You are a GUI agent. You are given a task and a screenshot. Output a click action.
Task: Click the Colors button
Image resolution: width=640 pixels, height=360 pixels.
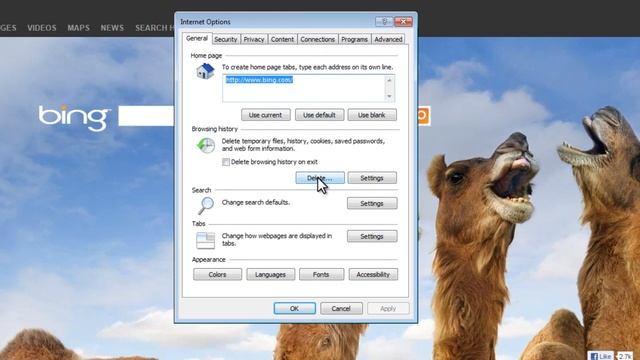coord(218,275)
